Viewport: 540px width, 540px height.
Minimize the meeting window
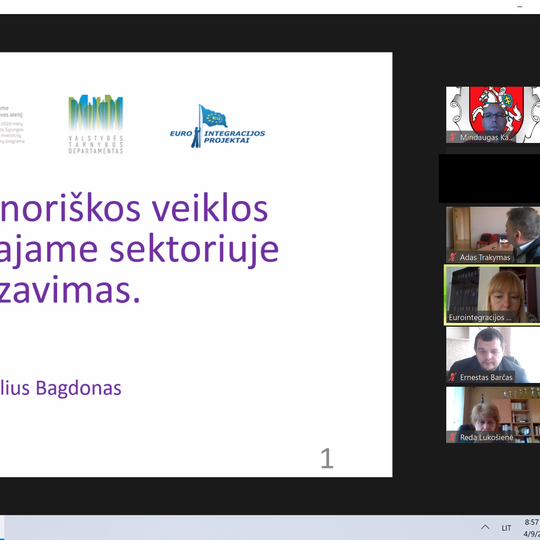coord(520,7)
